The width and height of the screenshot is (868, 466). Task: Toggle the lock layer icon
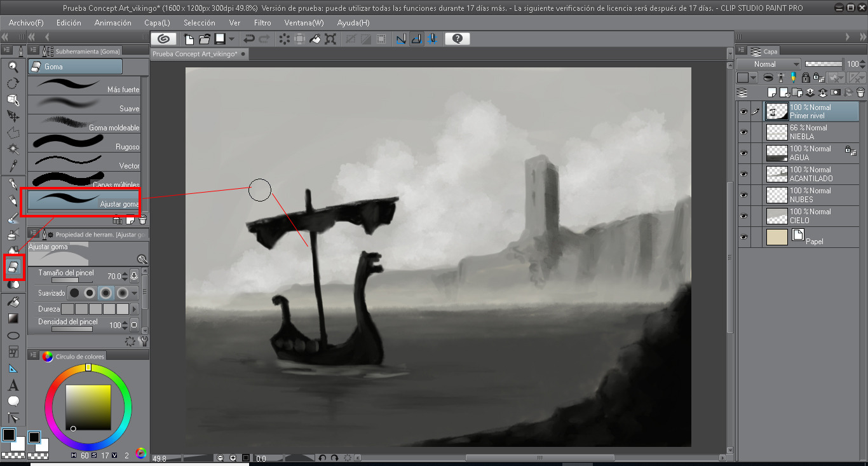click(x=805, y=78)
